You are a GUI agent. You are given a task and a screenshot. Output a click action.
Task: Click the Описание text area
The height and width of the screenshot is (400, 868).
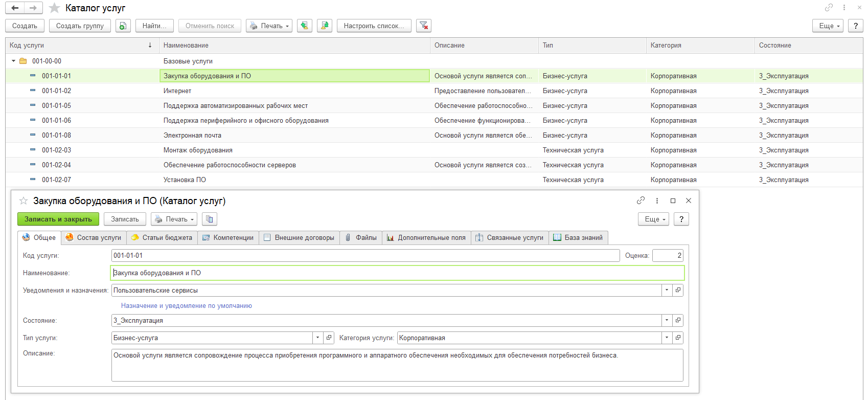pyautogui.click(x=397, y=365)
